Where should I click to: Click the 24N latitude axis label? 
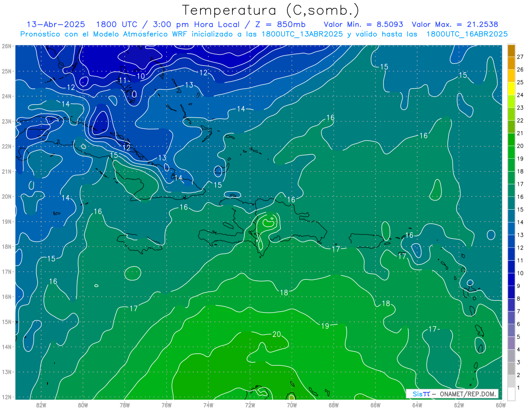[x=6, y=96]
